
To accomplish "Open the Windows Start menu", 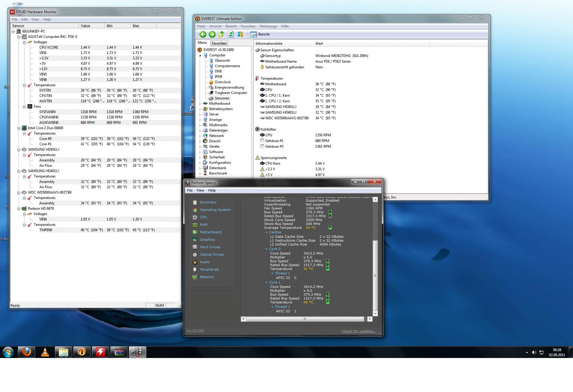I will tap(8, 352).
